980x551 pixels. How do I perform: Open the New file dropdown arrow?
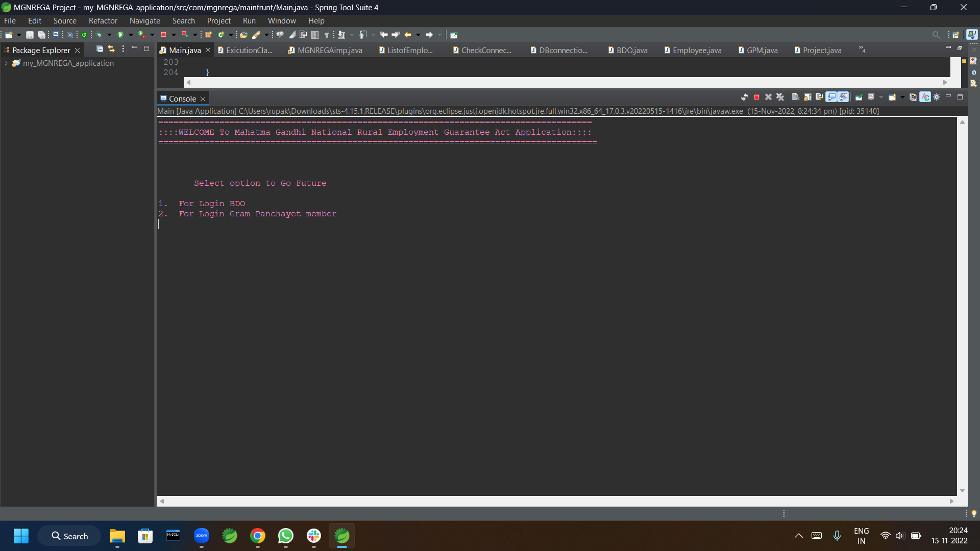coord(19,35)
